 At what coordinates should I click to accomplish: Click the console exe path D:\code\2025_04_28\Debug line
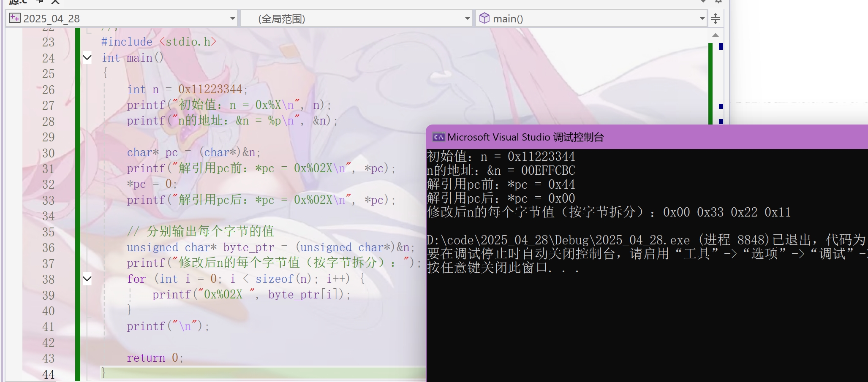coord(646,240)
